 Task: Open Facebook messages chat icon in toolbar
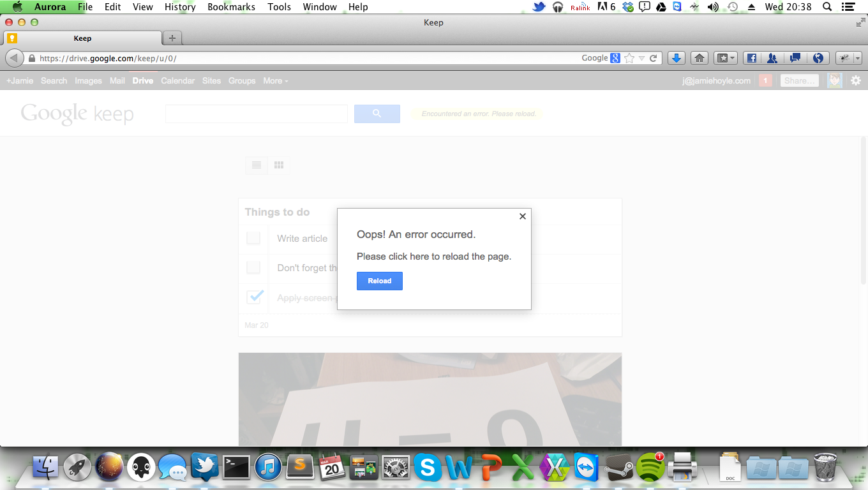point(795,58)
